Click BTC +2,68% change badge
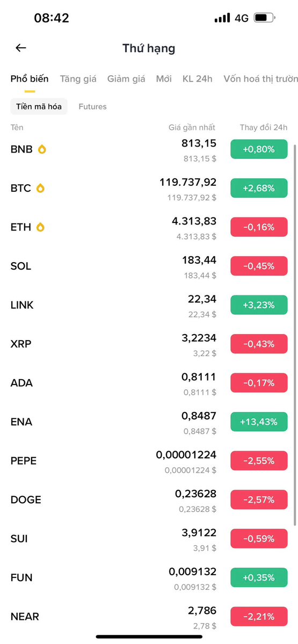Screen dimensions: 298x644 pos(259,189)
